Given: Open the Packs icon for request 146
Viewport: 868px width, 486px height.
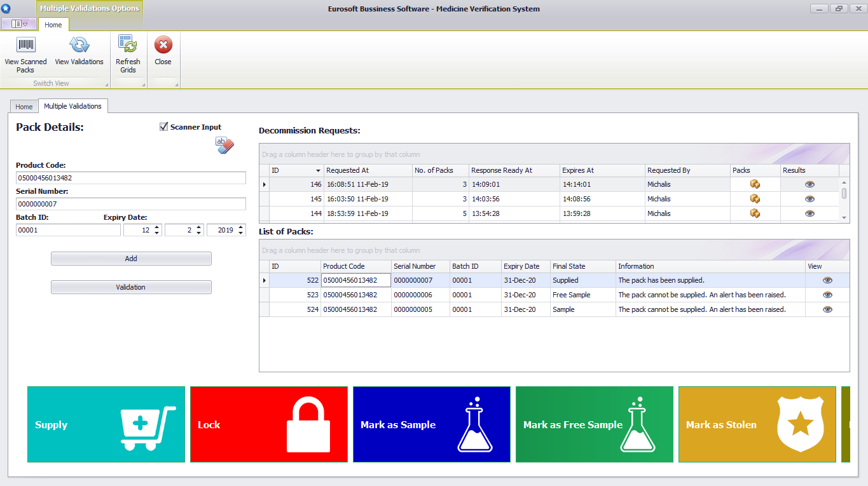Looking at the screenshot, I should 755,184.
